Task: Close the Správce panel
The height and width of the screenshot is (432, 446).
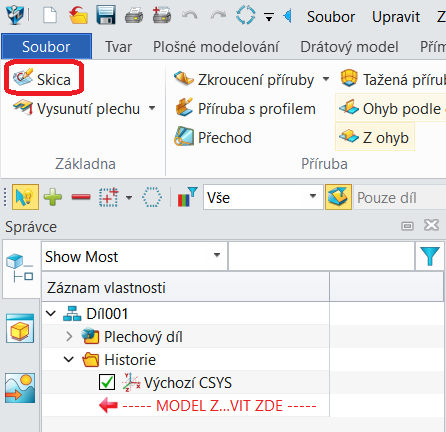Action: [431, 225]
